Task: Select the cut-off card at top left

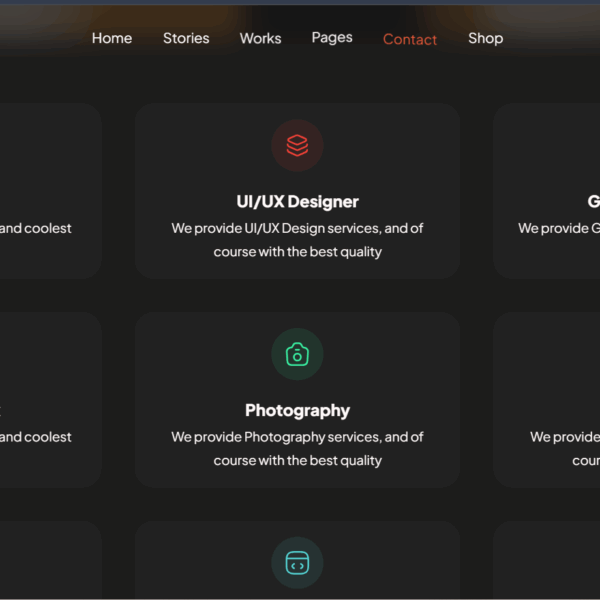Action: pyautogui.click(x=50, y=190)
